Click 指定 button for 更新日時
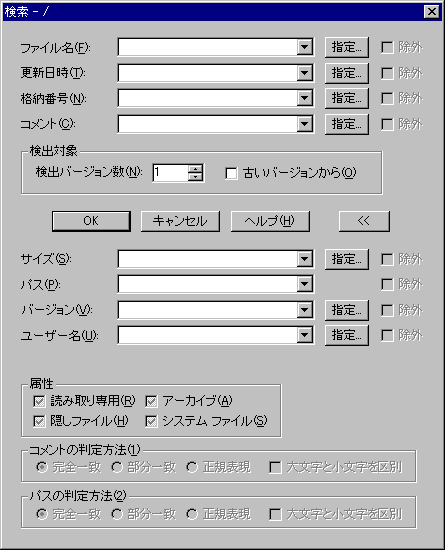 (346, 73)
